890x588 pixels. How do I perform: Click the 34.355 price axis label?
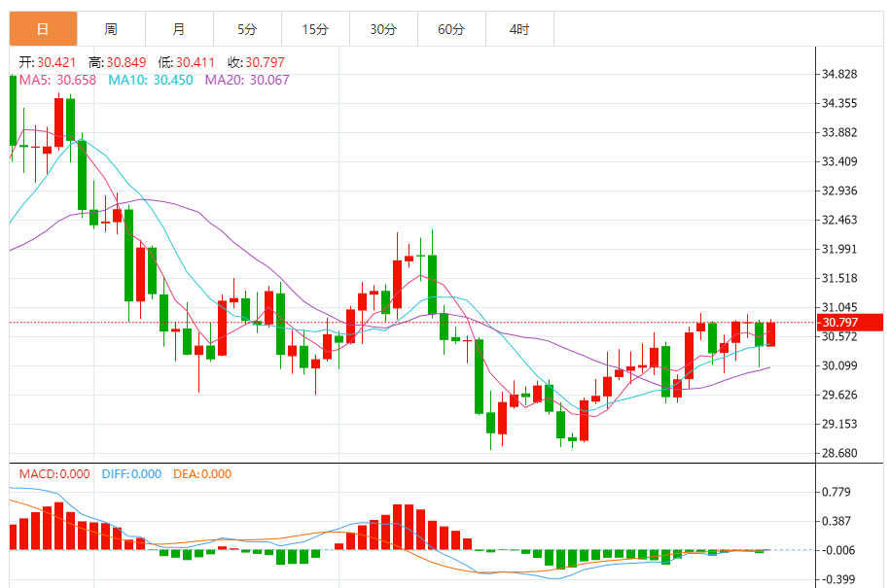[839, 103]
